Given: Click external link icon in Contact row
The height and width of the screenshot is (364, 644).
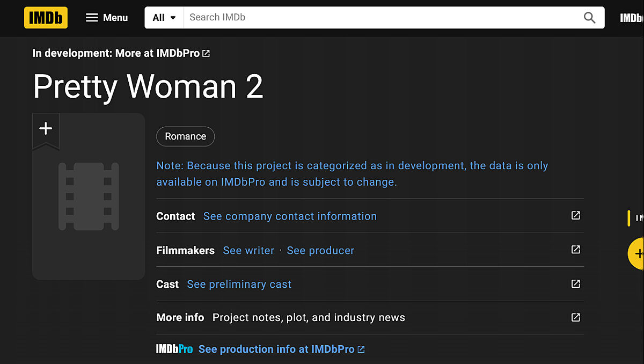Looking at the screenshot, I should click(x=575, y=215).
